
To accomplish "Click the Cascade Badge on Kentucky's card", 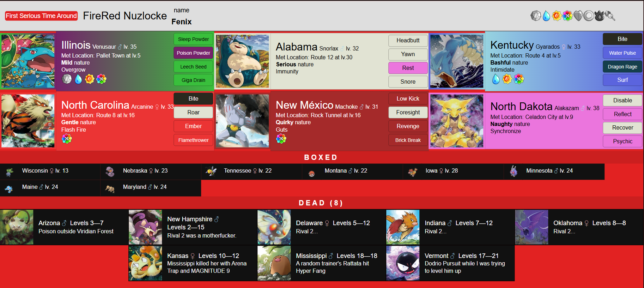I will click(x=496, y=79).
